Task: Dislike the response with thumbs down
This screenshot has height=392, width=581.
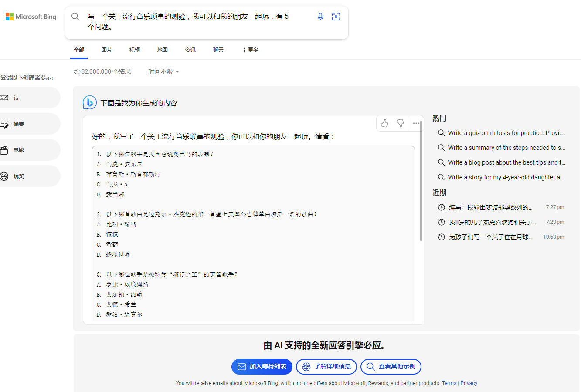Action: coord(400,123)
